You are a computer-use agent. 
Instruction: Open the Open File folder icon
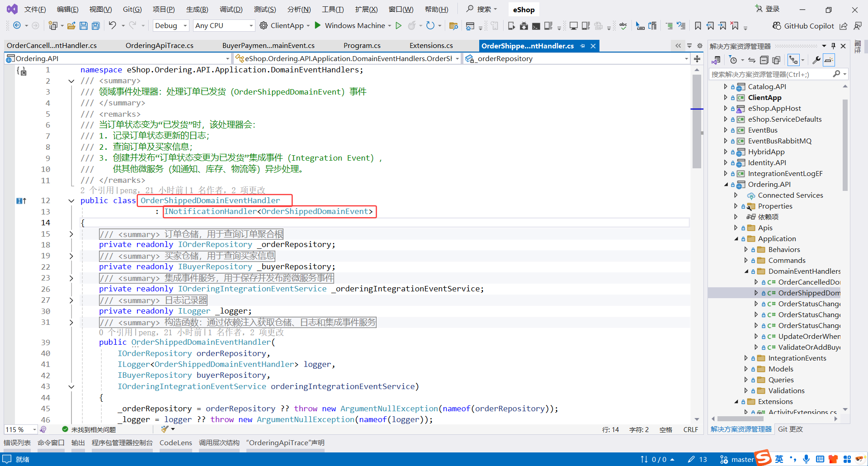71,26
